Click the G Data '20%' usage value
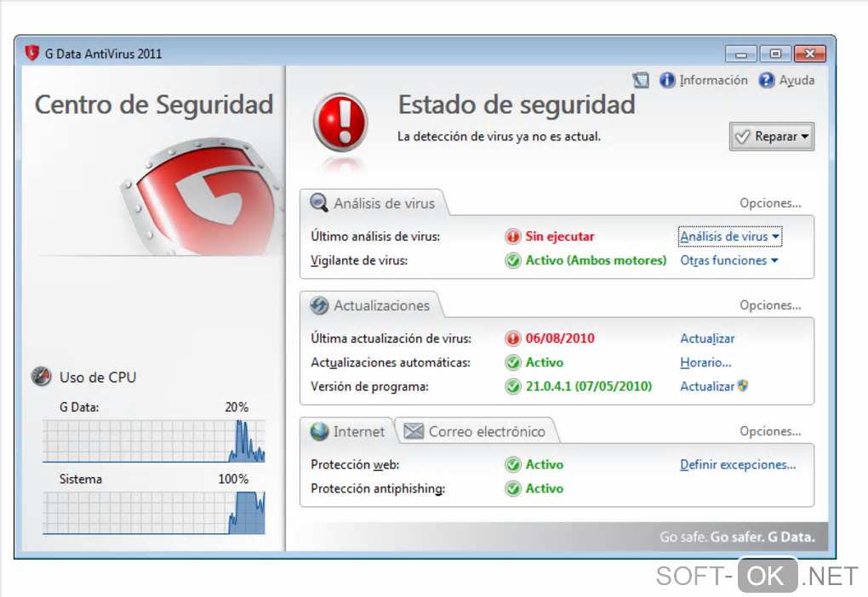This screenshot has width=868, height=597. [x=237, y=407]
